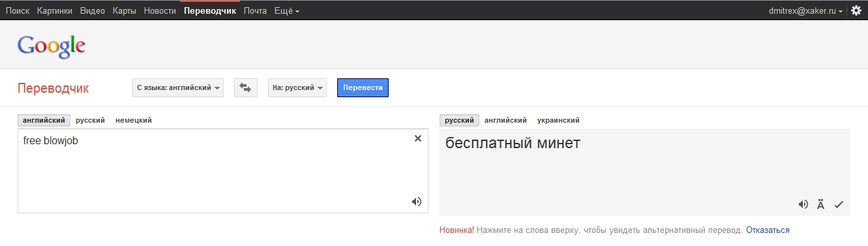Show transliteration of the translation (Ä icon)
The height and width of the screenshot is (246, 868).
pyautogui.click(x=821, y=204)
